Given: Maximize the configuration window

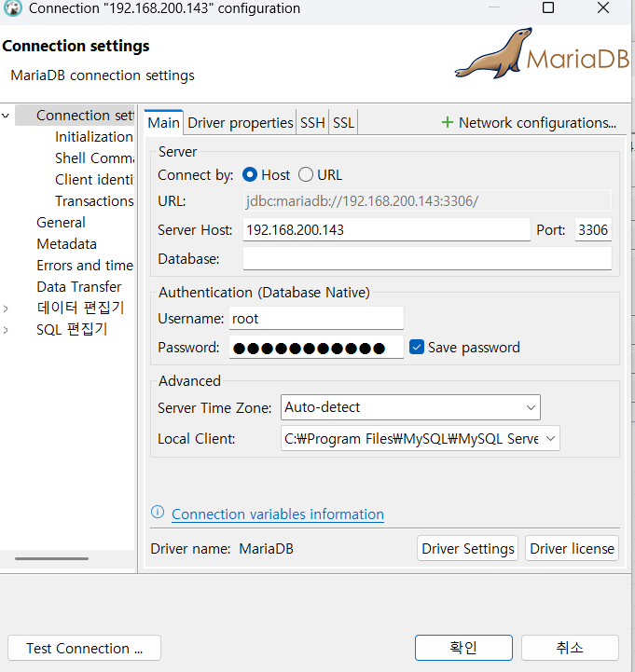Looking at the screenshot, I should click(x=548, y=7).
